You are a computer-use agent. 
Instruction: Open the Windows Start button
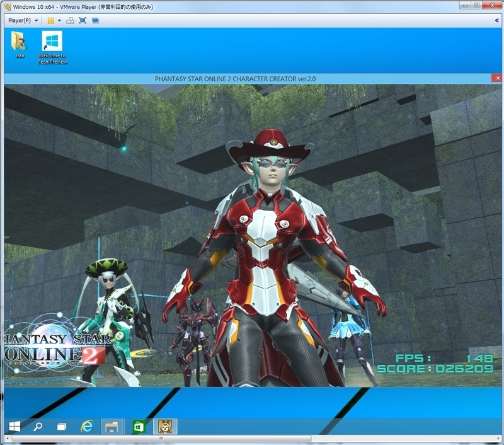pyautogui.click(x=14, y=427)
